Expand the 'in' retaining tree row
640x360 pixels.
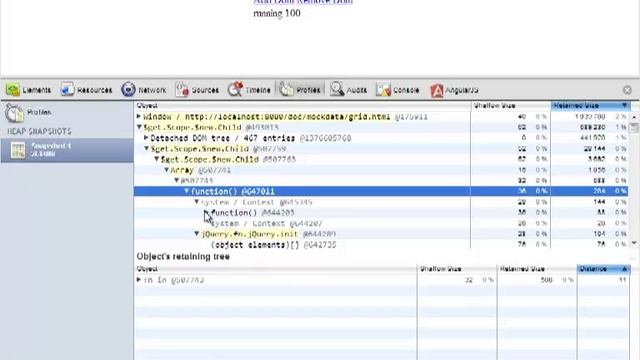pyautogui.click(x=139, y=280)
